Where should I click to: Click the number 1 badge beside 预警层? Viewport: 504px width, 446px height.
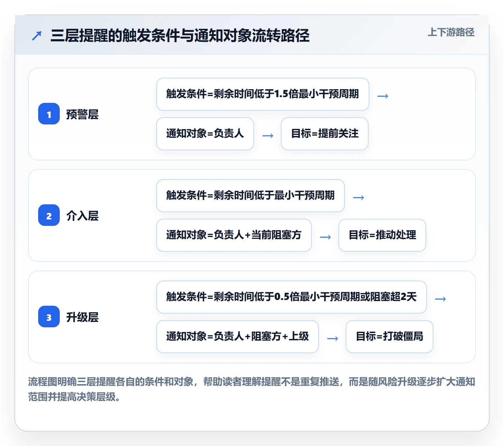pos(49,114)
